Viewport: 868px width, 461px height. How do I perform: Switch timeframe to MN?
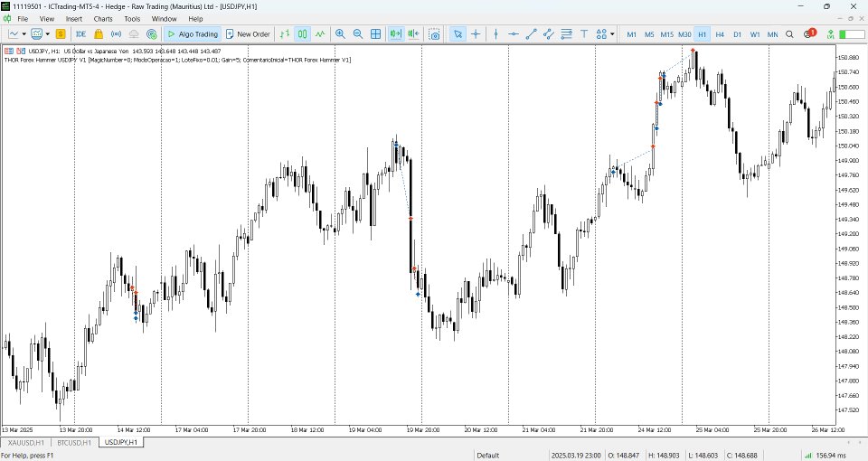click(773, 34)
